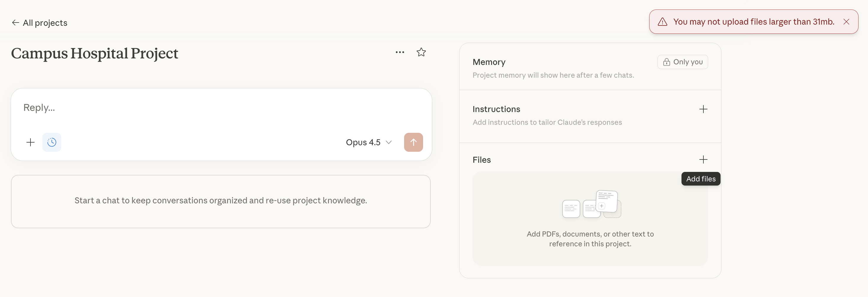Open the three-dot project options menu

point(400,52)
